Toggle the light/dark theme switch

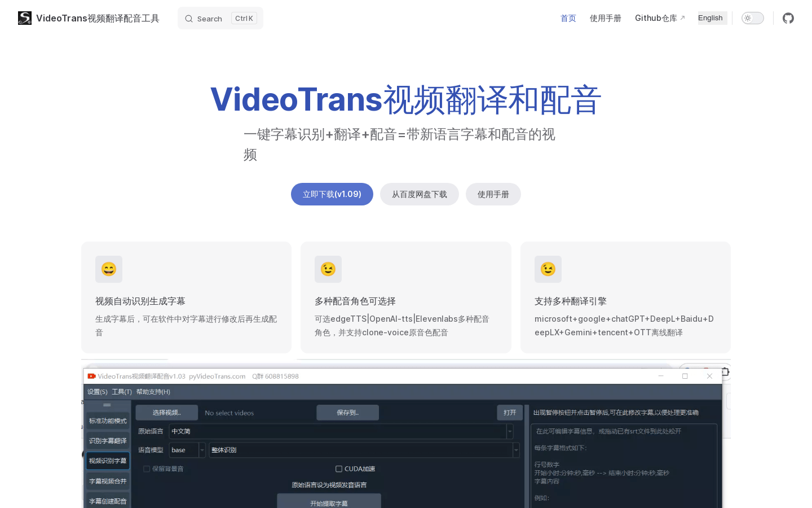752,18
